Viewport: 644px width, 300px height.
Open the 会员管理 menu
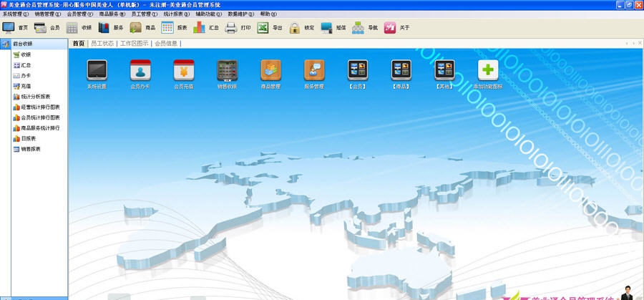coord(79,14)
